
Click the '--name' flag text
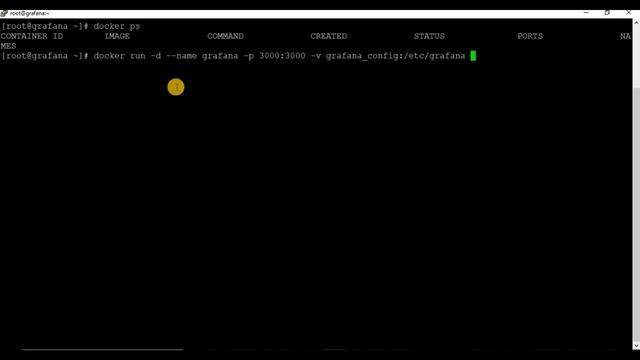(182, 56)
